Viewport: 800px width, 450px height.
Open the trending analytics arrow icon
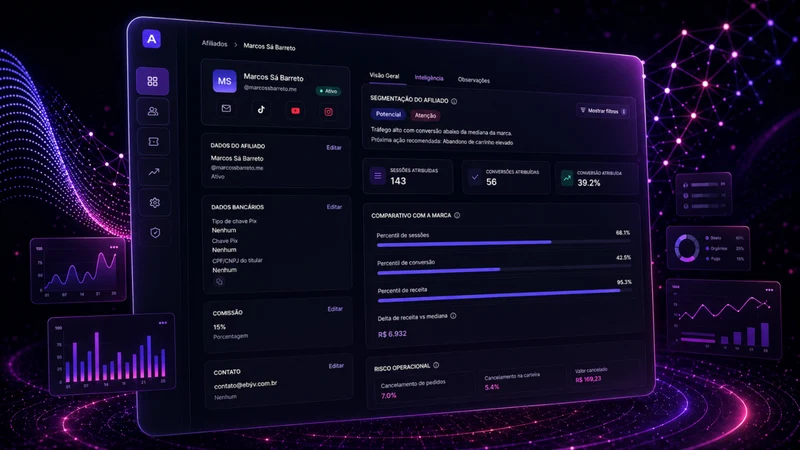coord(154,172)
